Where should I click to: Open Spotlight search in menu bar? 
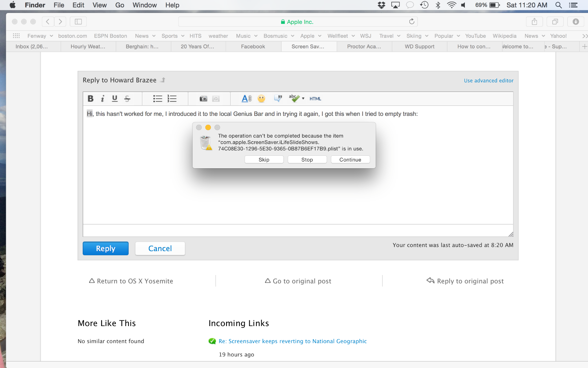pyautogui.click(x=558, y=5)
